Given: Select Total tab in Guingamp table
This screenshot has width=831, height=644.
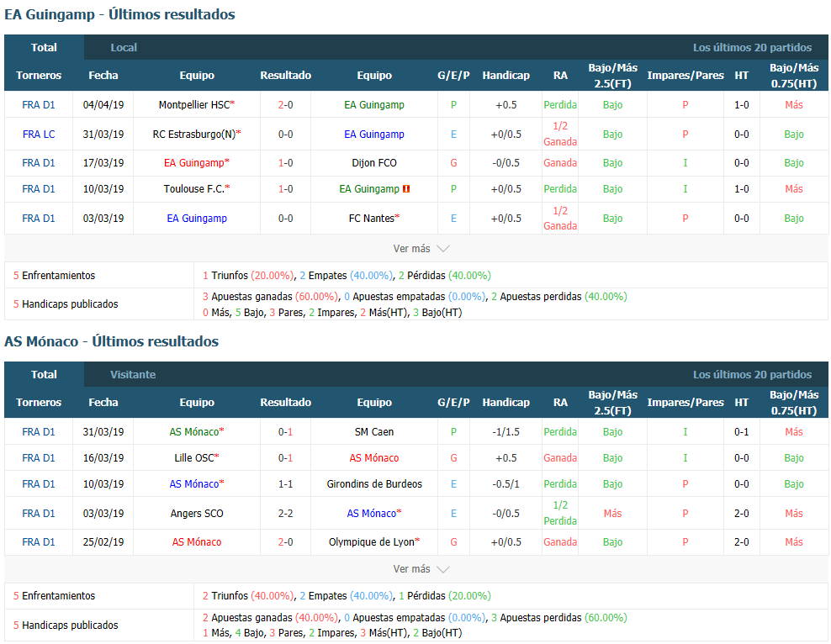Looking at the screenshot, I should pyautogui.click(x=44, y=47).
